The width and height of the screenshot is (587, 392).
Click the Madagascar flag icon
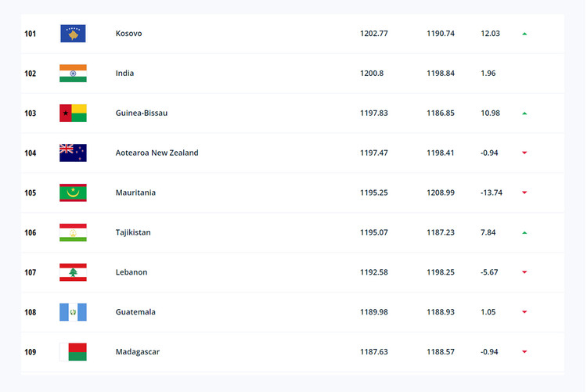pyautogui.click(x=73, y=352)
